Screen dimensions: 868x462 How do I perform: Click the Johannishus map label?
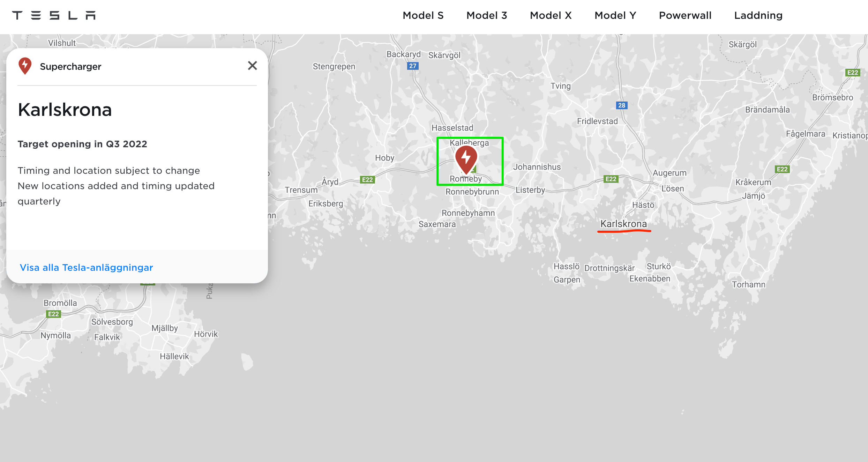tap(537, 167)
